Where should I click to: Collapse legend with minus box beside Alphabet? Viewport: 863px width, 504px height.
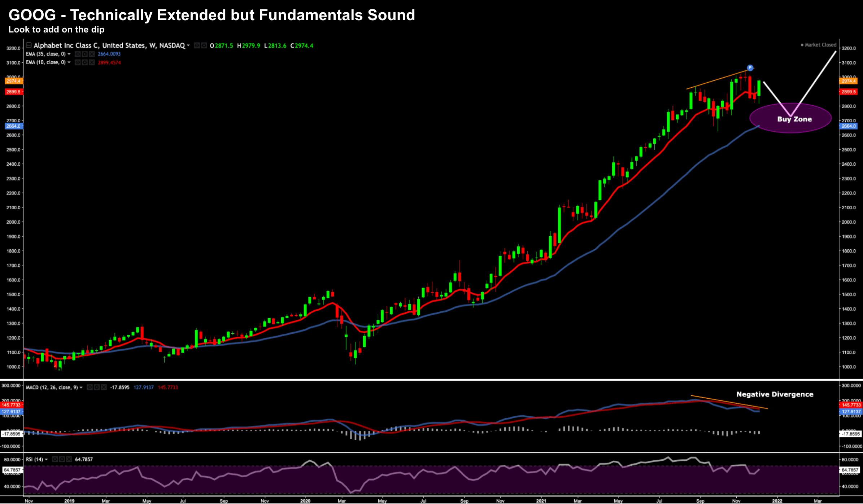coord(29,45)
